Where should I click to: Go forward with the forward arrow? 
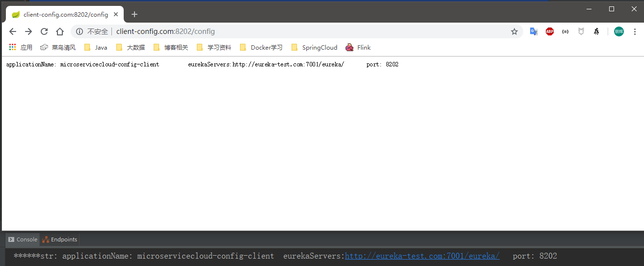coord(28,31)
